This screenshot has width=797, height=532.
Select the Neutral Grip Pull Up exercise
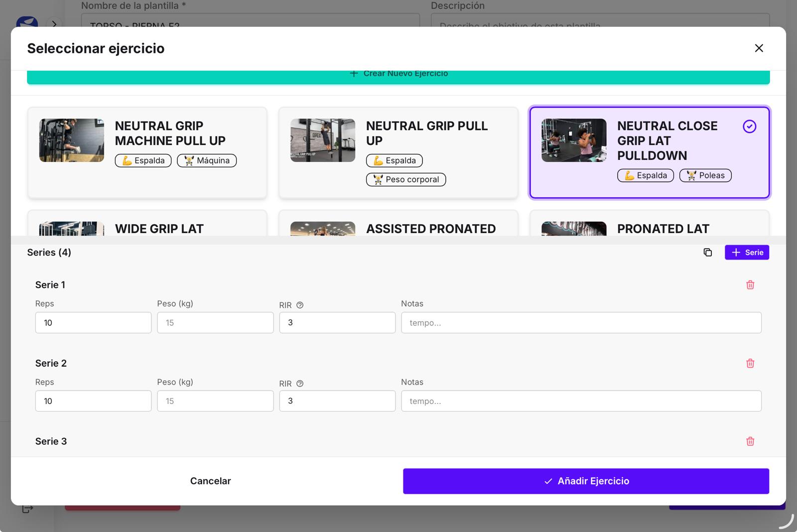point(398,152)
